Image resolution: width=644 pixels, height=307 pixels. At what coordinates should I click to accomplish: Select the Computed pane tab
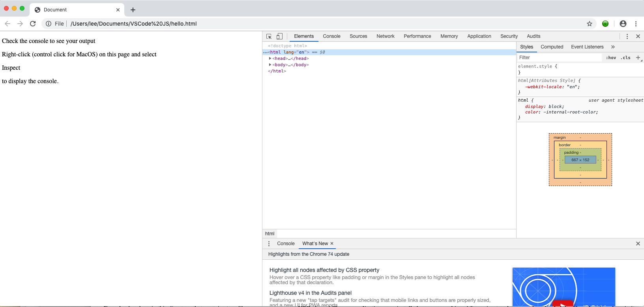552,47
